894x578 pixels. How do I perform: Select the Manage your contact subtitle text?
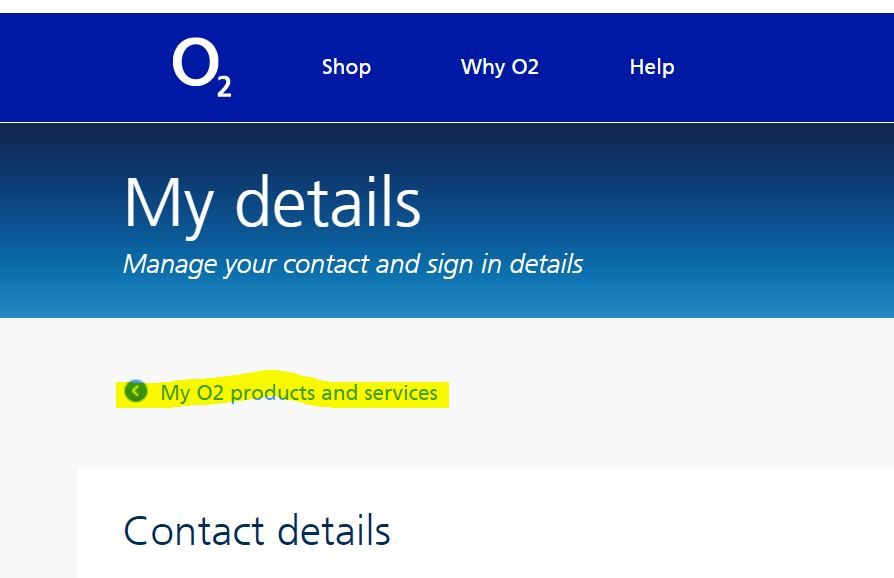352,264
